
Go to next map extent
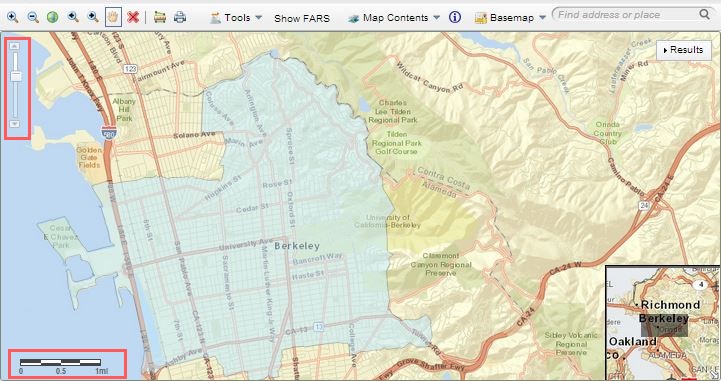93,17
